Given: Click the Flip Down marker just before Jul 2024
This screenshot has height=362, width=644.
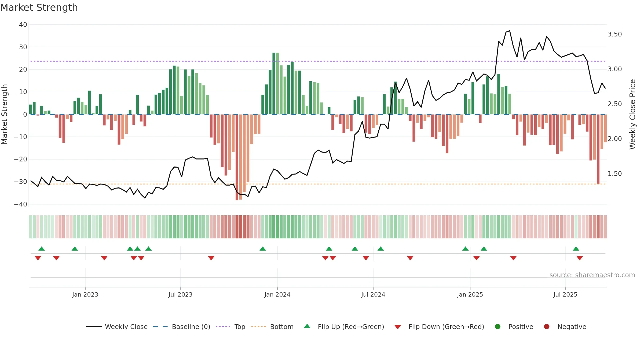Looking at the screenshot, I should click(x=366, y=258).
